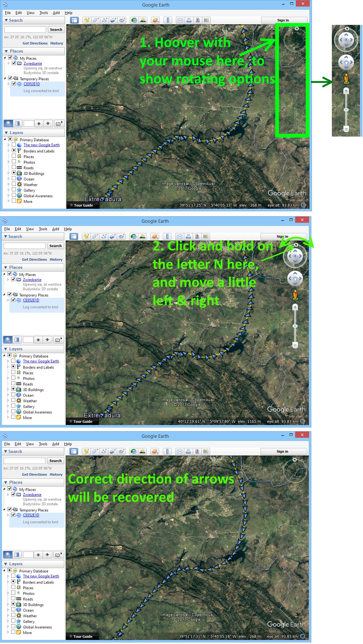
Task: Expand the Weather layer arrow in middle window
Action: click(x=8, y=400)
